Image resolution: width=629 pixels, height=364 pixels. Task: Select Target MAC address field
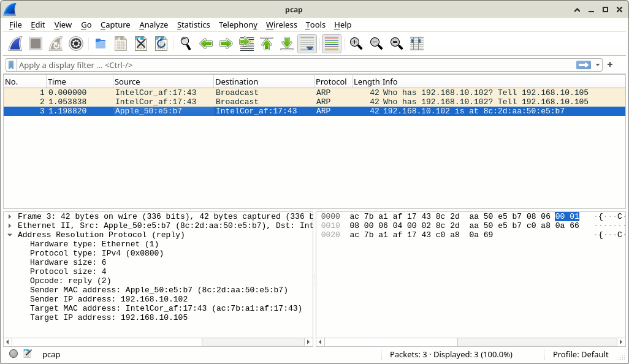point(166,309)
